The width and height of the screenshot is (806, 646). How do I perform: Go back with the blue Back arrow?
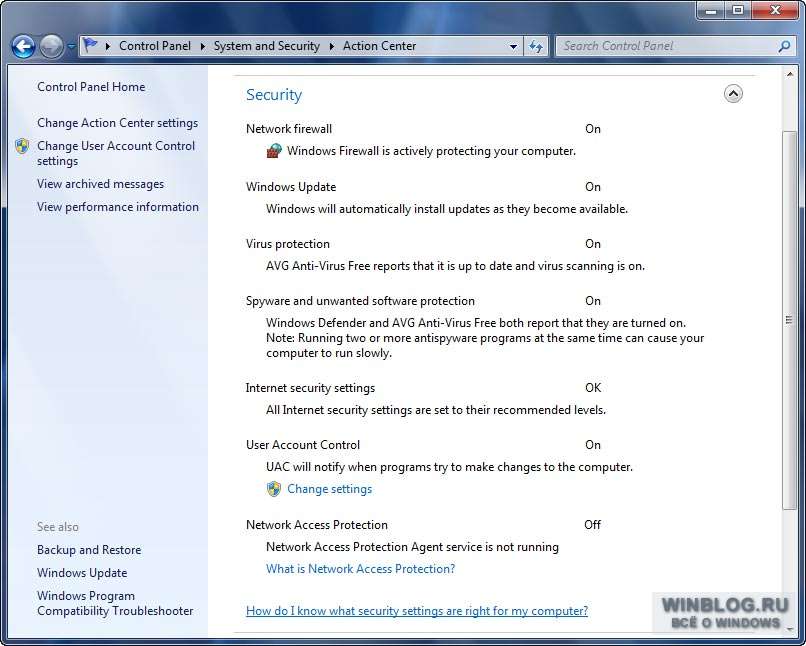pyautogui.click(x=23, y=47)
